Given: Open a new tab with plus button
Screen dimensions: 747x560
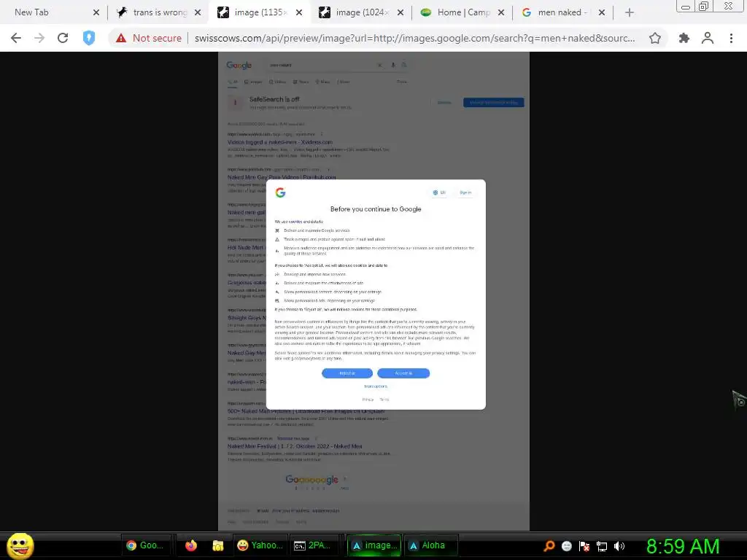Looking at the screenshot, I should pyautogui.click(x=630, y=12).
